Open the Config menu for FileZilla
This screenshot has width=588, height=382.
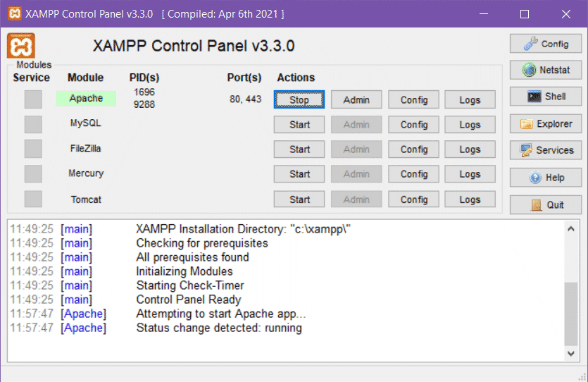pyautogui.click(x=414, y=149)
